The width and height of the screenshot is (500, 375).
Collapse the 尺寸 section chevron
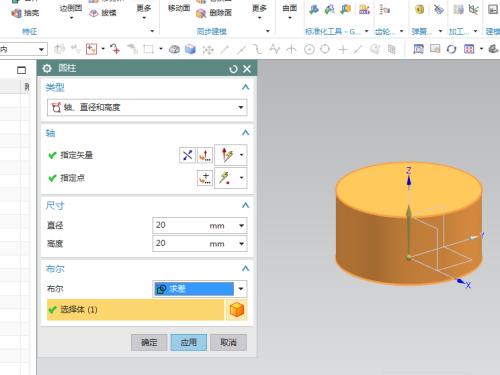point(245,205)
